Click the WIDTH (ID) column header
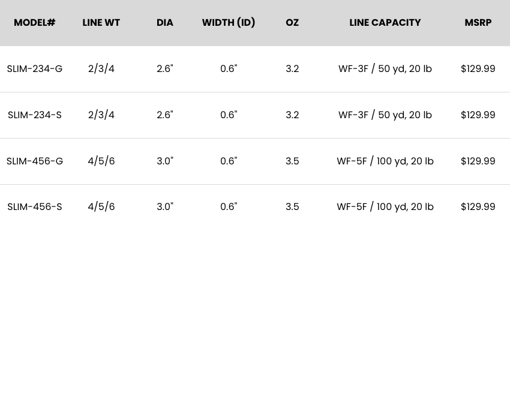 (x=229, y=23)
